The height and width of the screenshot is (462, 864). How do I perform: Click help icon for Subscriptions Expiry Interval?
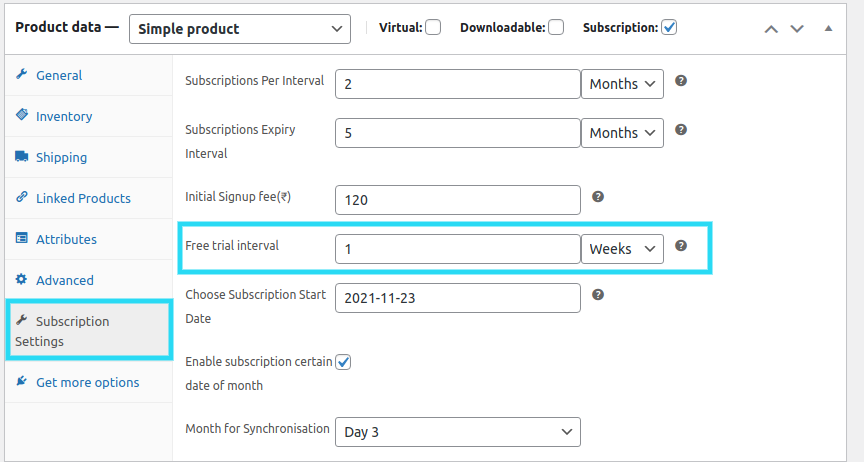tap(681, 130)
